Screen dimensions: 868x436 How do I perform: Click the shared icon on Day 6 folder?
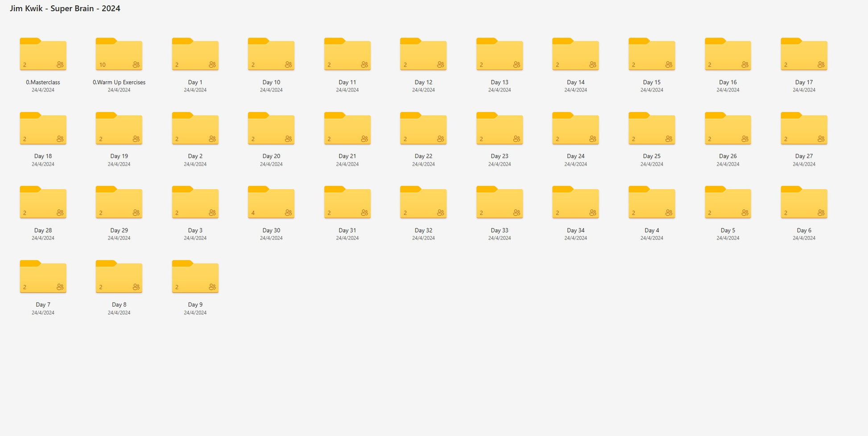pyautogui.click(x=821, y=213)
